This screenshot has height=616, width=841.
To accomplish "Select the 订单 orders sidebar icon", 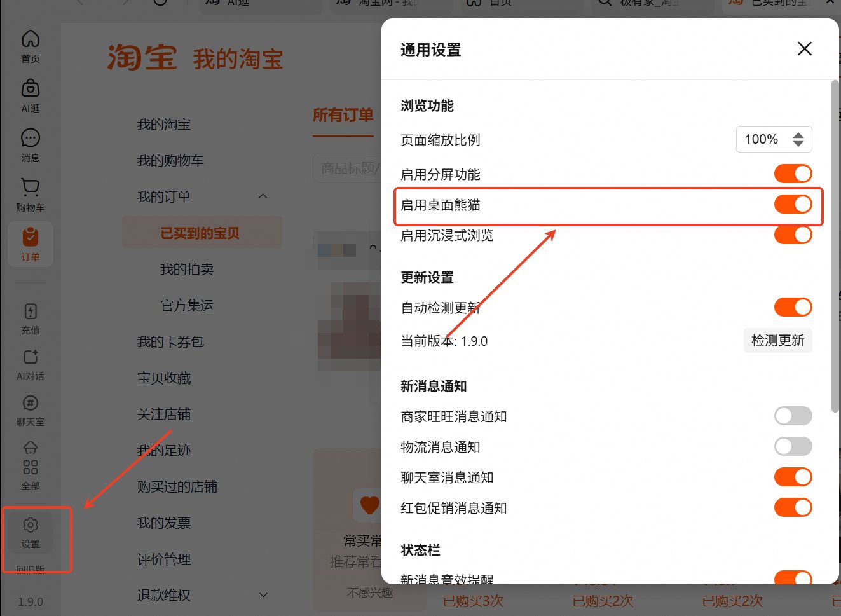I will coord(31,244).
